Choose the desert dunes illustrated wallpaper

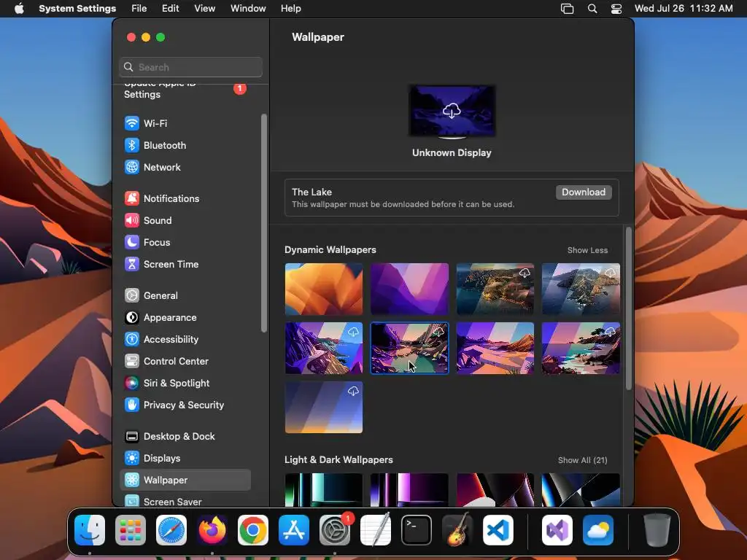point(495,348)
